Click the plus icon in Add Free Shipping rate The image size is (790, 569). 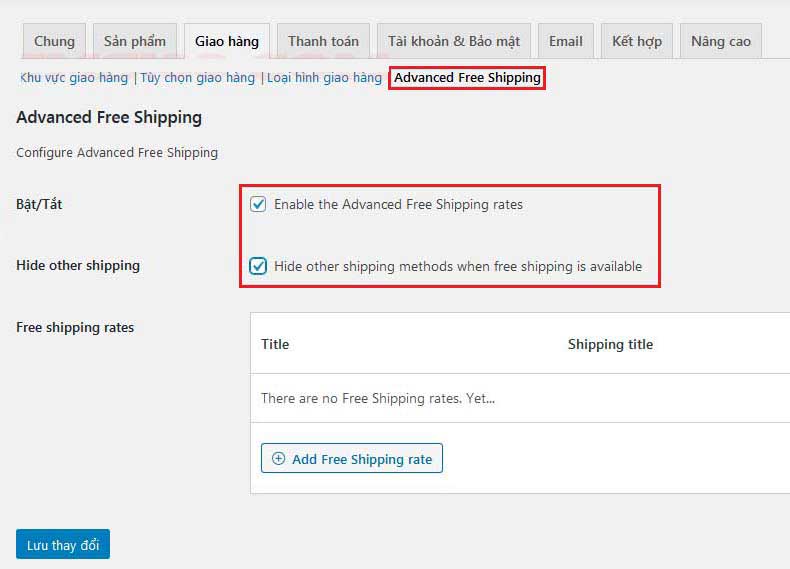(278, 458)
